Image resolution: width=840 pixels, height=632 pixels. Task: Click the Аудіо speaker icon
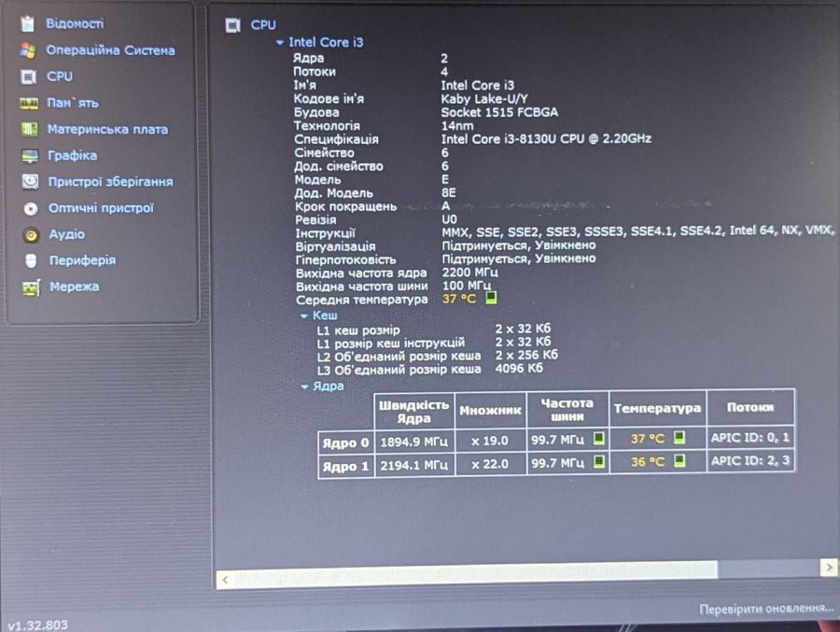click(32, 235)
